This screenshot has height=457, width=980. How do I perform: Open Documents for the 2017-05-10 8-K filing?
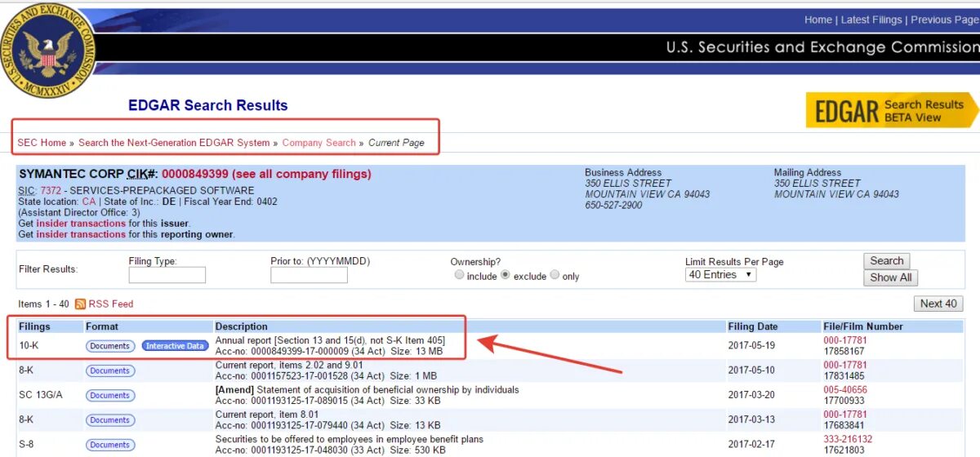coord(110,370)
